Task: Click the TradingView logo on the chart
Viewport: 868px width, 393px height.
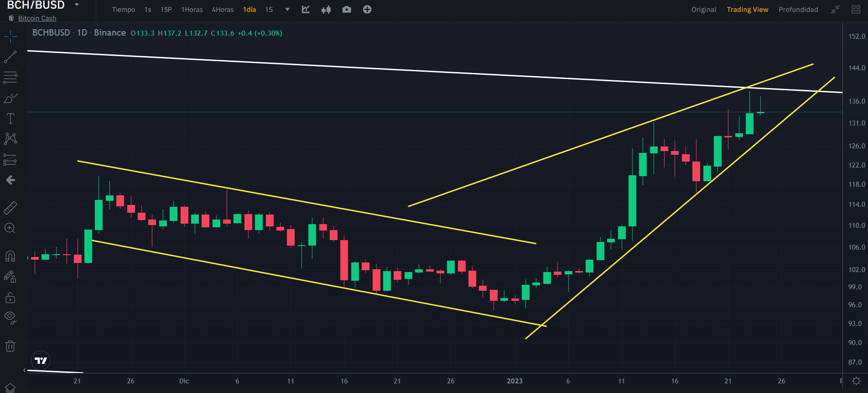Action: coord(41,361)
